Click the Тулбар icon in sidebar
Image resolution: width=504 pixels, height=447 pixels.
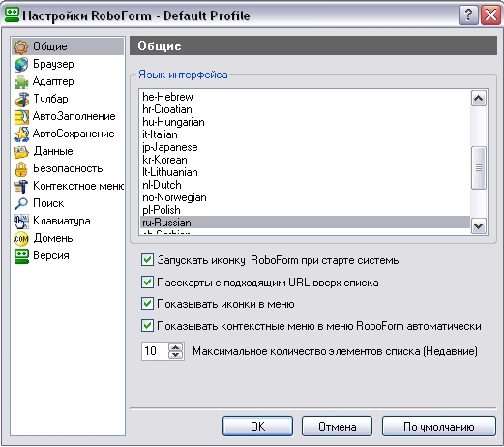(x=21, y=100)
